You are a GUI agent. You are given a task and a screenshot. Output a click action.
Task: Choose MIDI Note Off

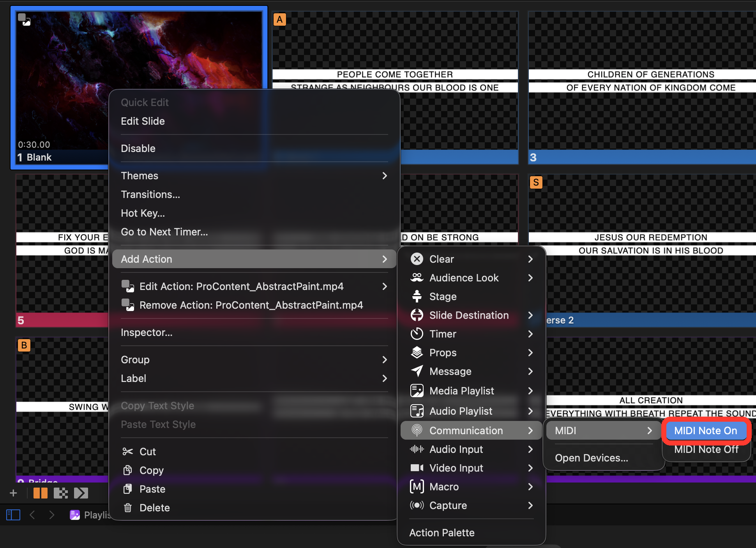click(x=706, y=449)
